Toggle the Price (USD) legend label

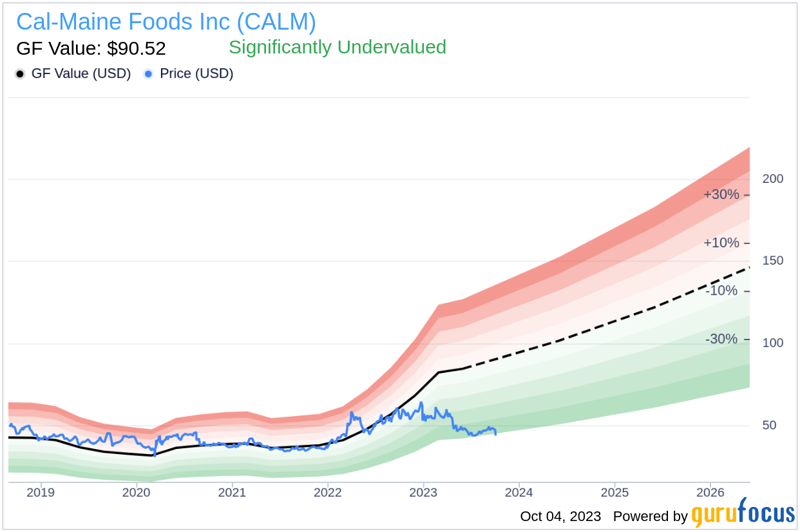coord(196,74)
